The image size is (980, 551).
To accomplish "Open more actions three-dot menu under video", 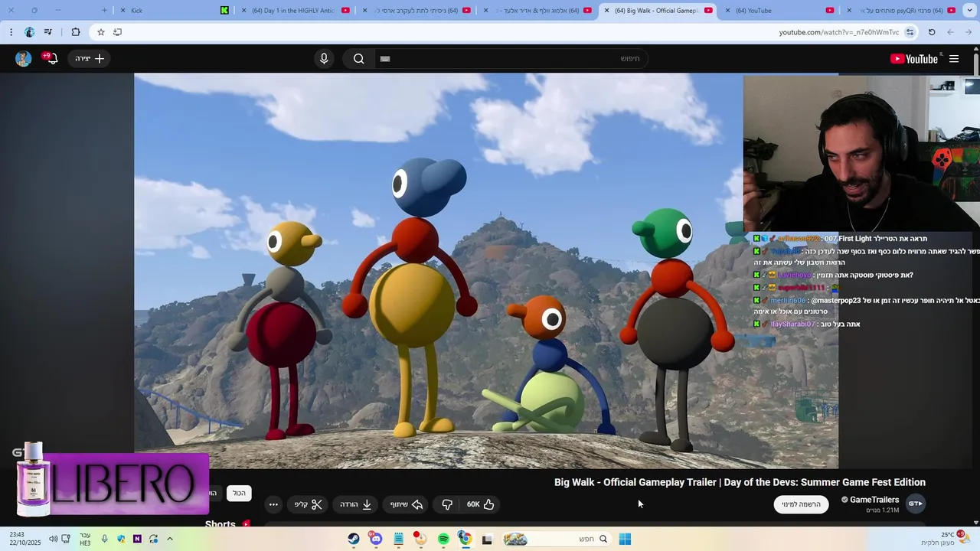I will tap(273, 504).
